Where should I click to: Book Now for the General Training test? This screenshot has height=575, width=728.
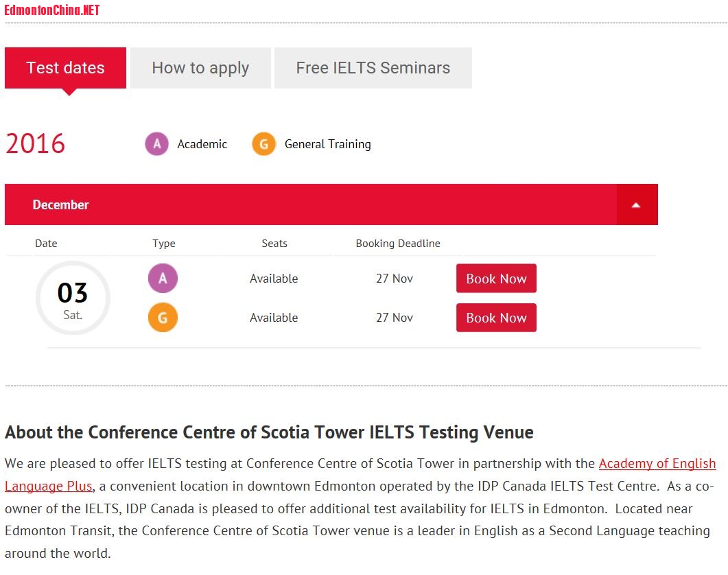coord(496,318)
